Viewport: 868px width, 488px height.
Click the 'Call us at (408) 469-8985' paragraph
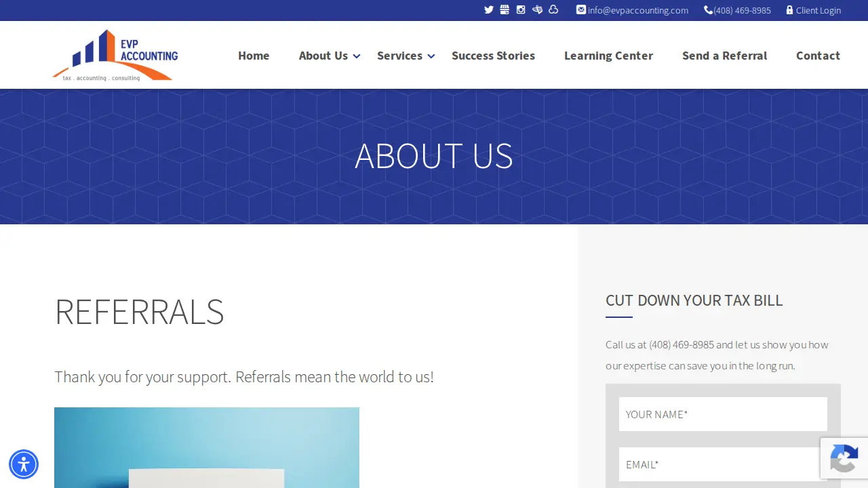click(717, 355)
